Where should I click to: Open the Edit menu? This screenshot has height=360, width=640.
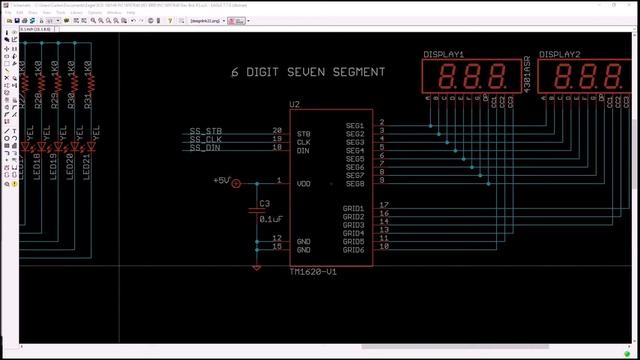[20, 13]
